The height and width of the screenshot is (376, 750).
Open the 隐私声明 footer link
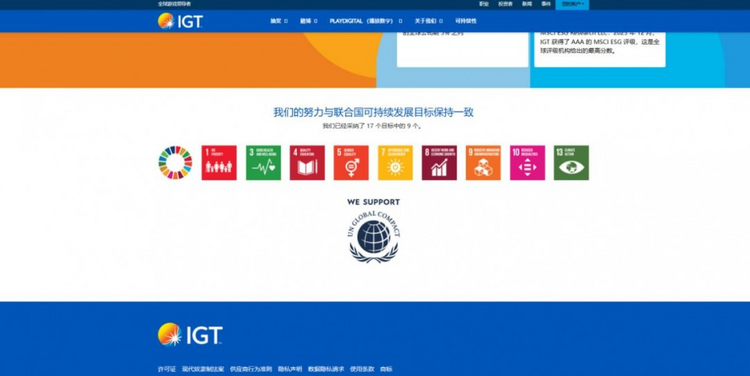[x=290, y=369]
